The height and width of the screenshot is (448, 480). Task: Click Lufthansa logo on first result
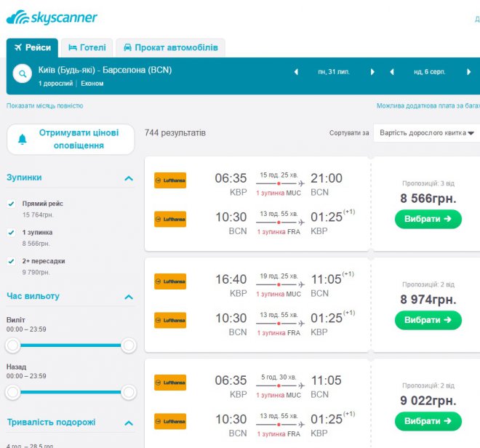coord(170,180)
